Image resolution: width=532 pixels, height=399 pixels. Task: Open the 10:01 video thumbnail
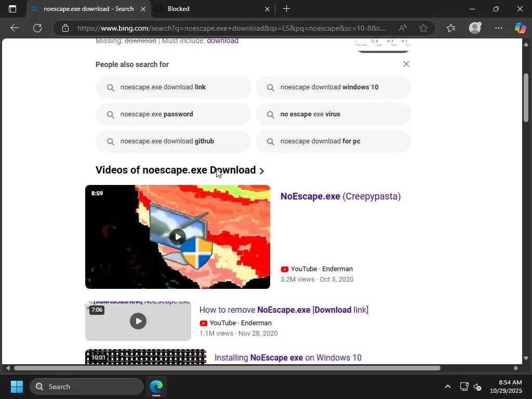pos(145,357)
